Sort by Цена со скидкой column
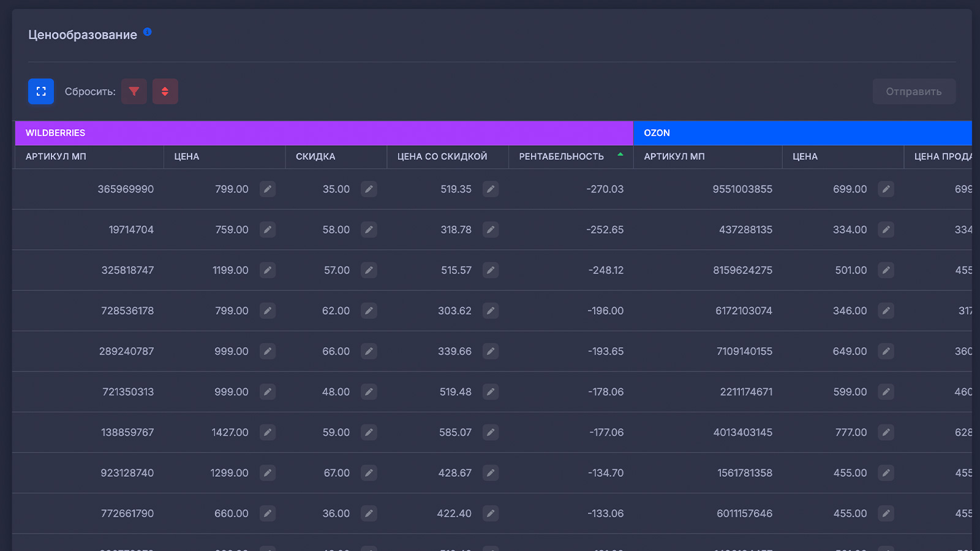 tap(448, 157)
